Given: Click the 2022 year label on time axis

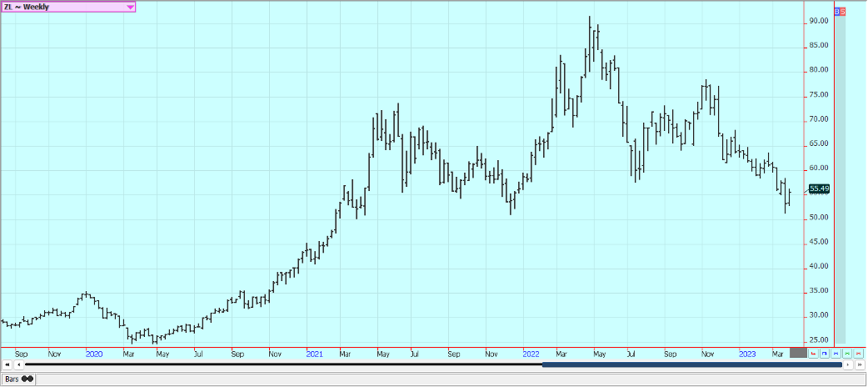Looking at the screenshot, I should (x=531, y=353).
